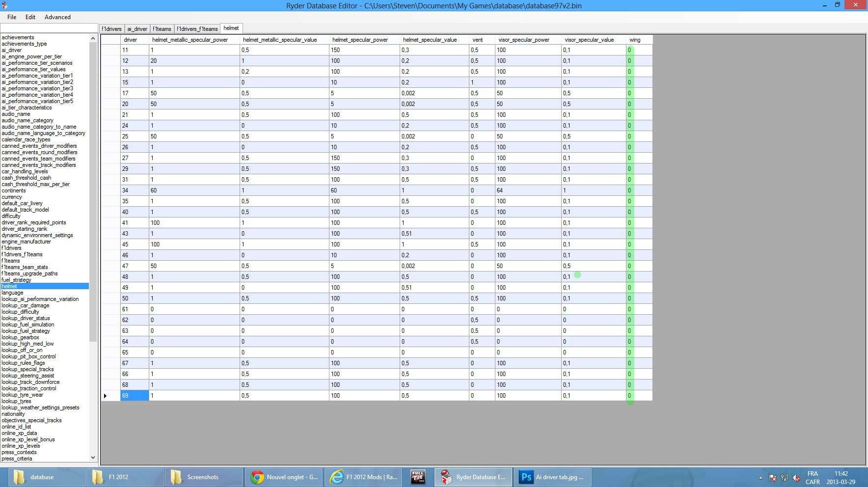Viewport: 868px width, 487px height.
Task: Sort by helmet_metallic_specular_value column header
Action: point(284,40)
